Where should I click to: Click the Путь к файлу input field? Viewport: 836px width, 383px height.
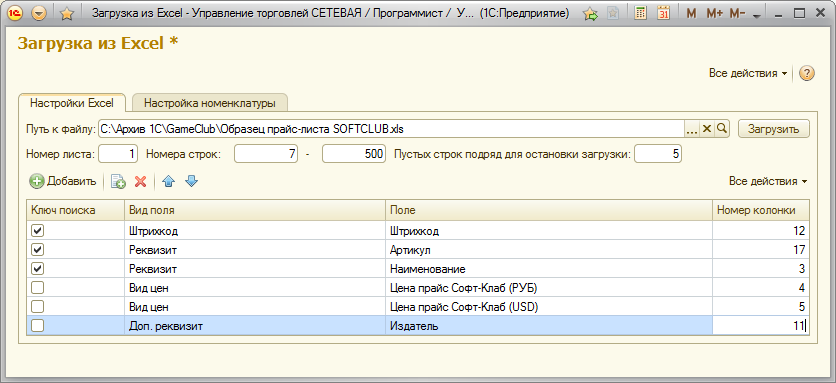[x=391, y=129]
